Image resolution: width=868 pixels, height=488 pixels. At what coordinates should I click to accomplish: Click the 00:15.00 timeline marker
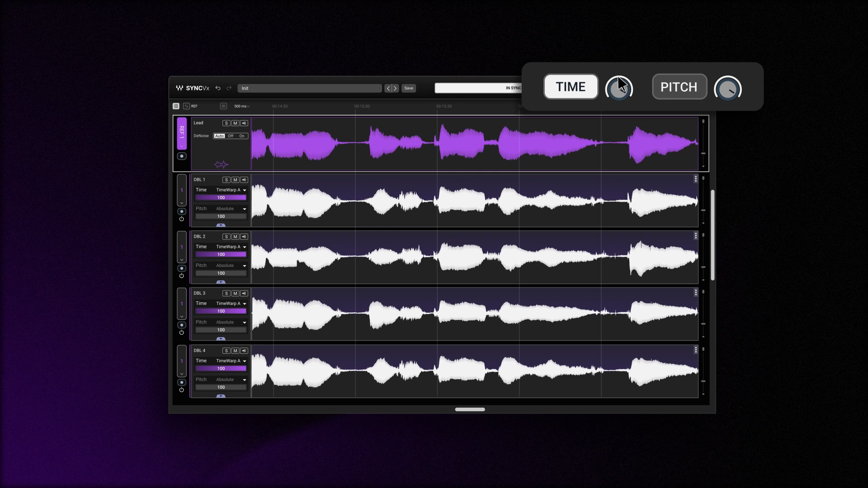click(x=362, y=106)
